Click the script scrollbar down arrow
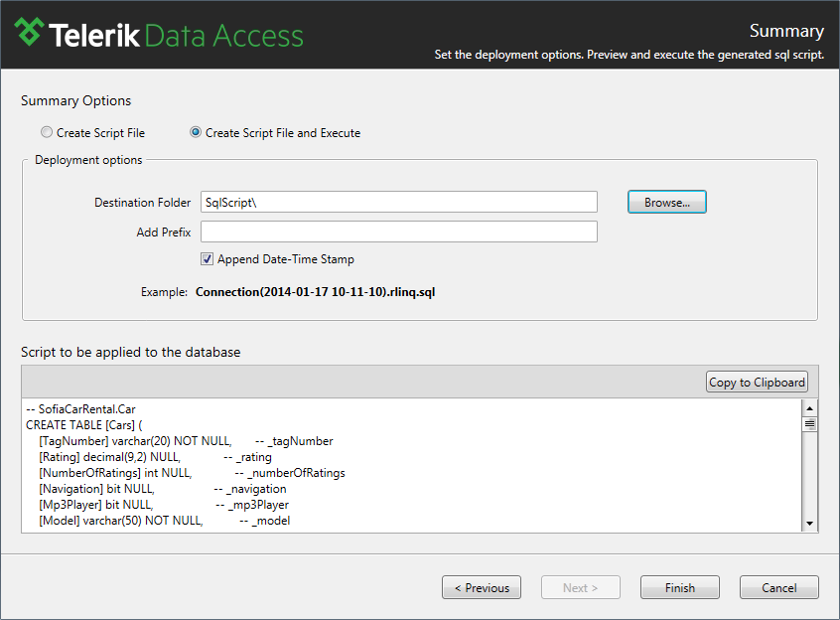Screen dimensions: 840x620 click(809, 523)
